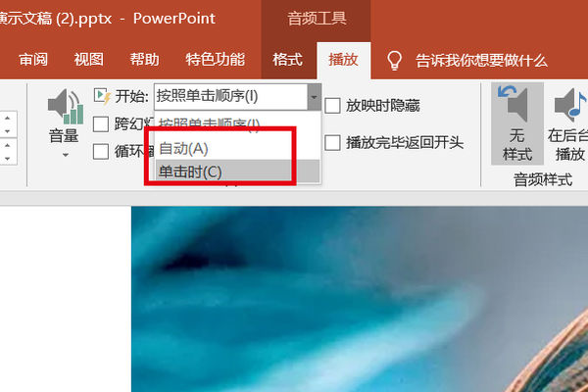Click upper up-arrow of left spinner
This screenshot has width=588, height=392.
pos(8,118)
